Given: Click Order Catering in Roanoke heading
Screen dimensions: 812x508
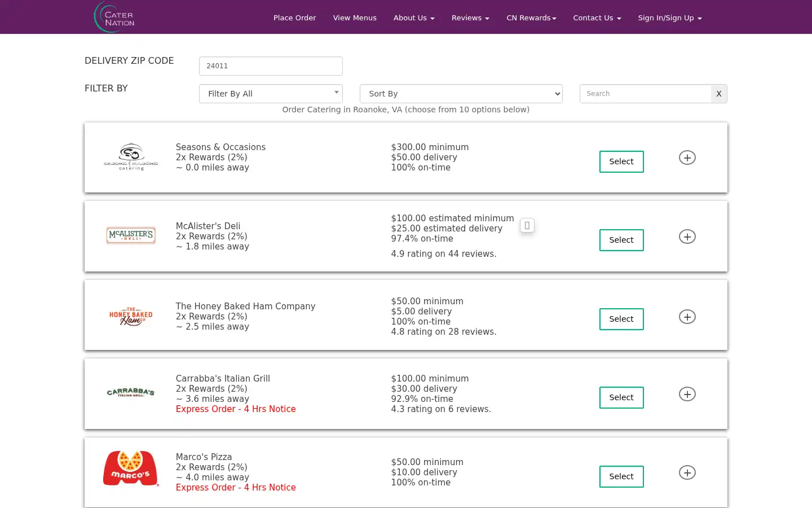Looking at the screenshot, I should tap(406, 110).
